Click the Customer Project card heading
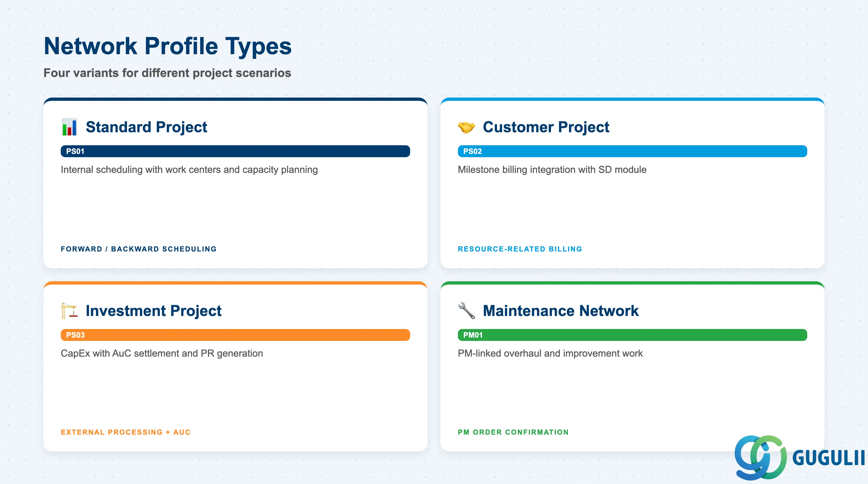The image size is (868, 484). point(546,127)
